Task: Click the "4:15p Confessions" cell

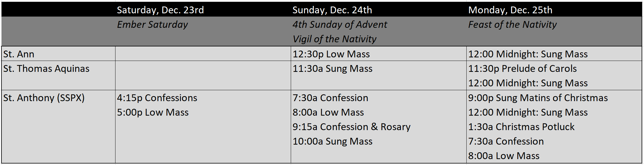Action: coord(157,98)
